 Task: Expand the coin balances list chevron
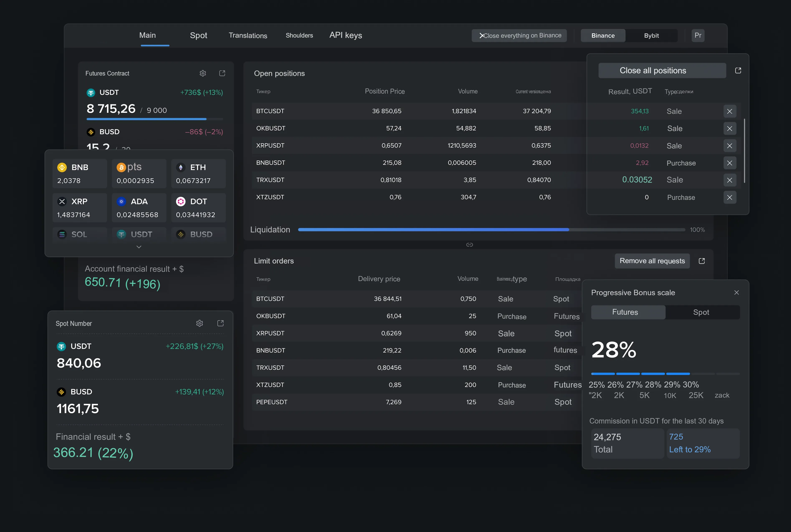[x=139, y=247]
